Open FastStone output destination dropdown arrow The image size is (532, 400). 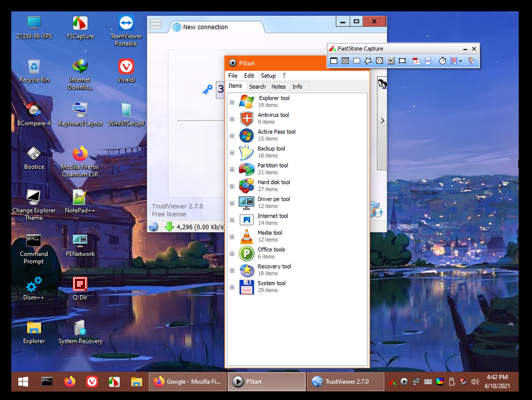(460, 61)
